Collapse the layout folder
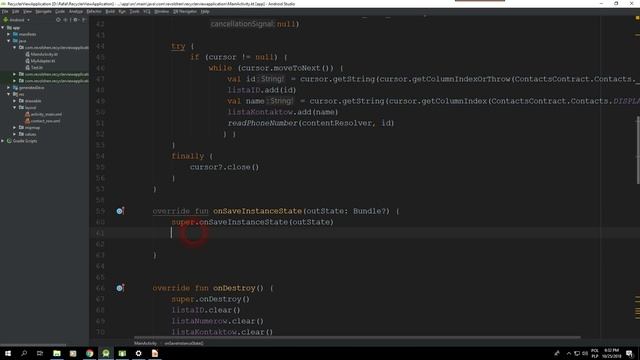The image size is (640, 360). (15, 107)
